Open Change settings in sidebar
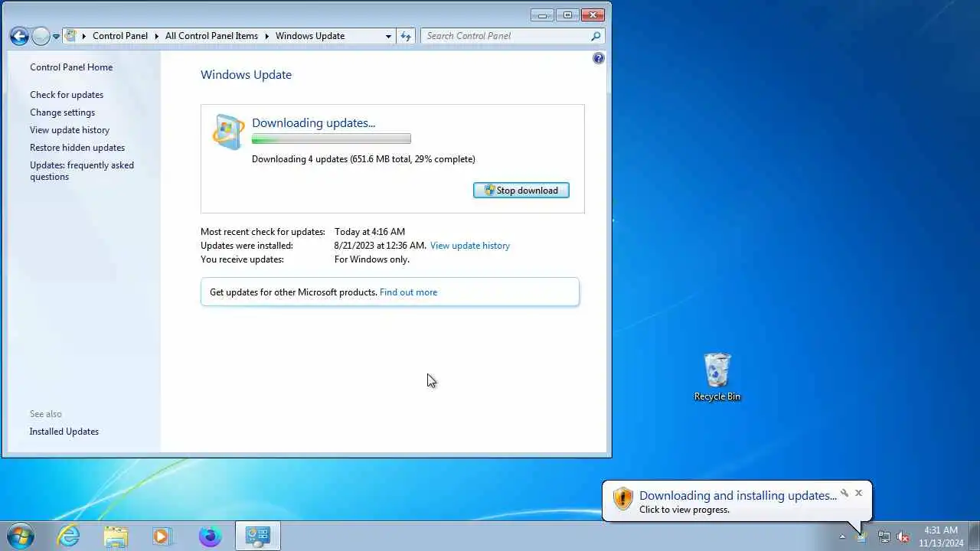Viewport: 980px width, 551px height. point(63,112)
